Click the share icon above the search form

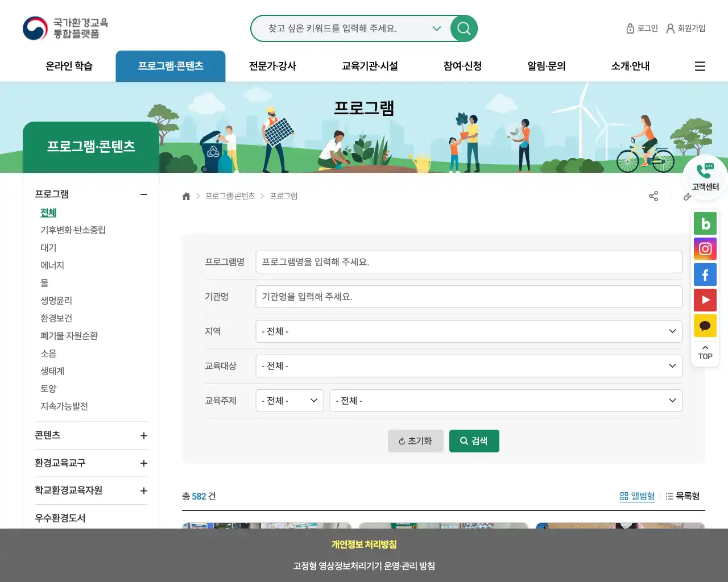coord(653,196)
